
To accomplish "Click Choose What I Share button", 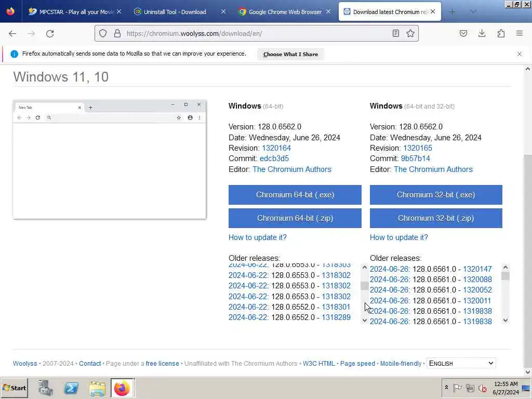I will [x=290, y=54].
